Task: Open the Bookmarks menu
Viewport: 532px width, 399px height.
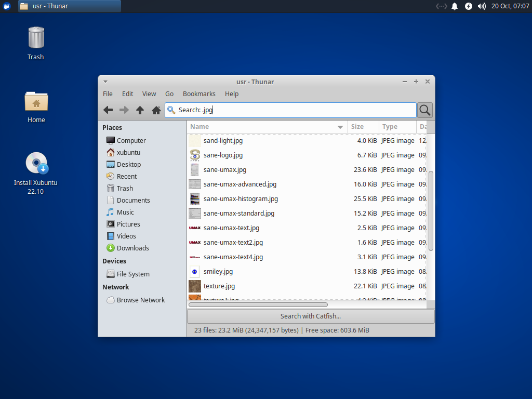Action: point(199,94)
